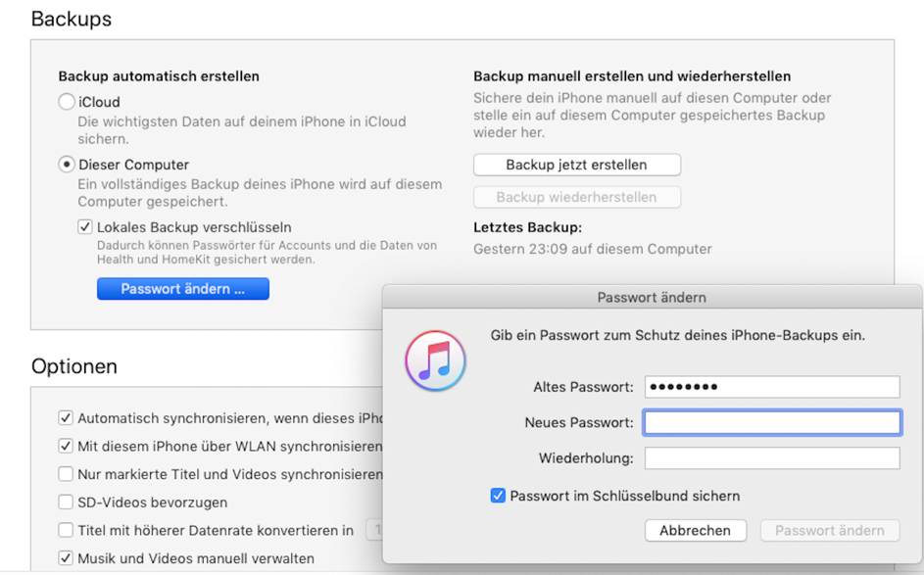Select the iCloud backup radio button
This screenshot has height=575, width=924.
point(67,102)
